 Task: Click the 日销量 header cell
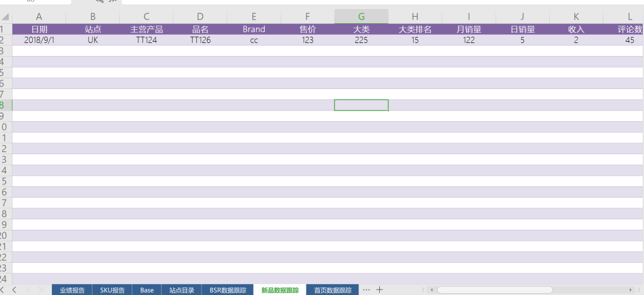[522, 29]
